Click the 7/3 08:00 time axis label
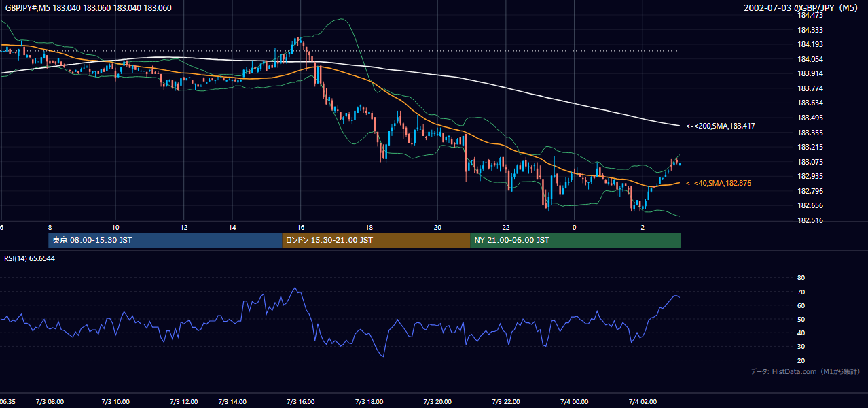 50,402
